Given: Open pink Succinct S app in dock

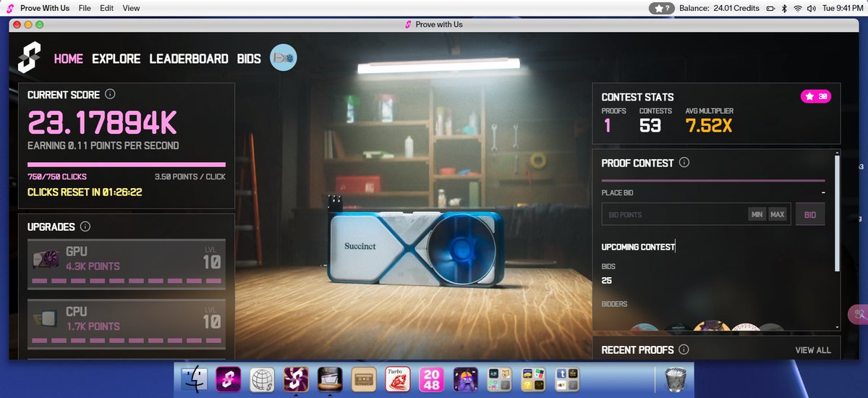Looking at the screenshot, I should coord(228,379).
